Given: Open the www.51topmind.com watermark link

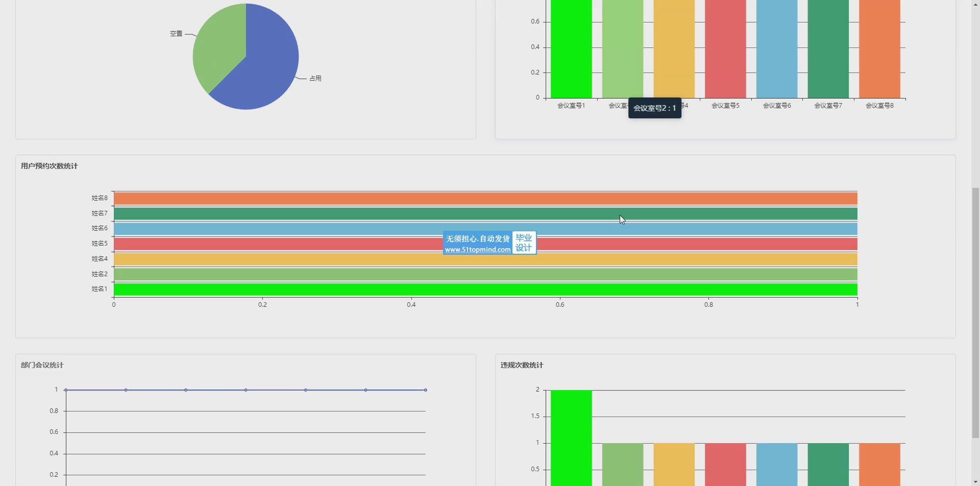Looking at the screenshot, I should (477, 250).
